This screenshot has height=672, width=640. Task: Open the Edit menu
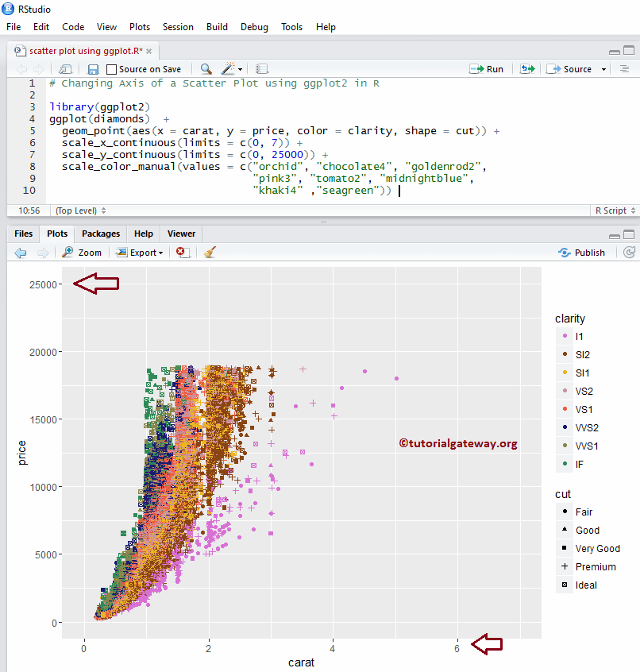pyautogui.click(x=41, y=27)
